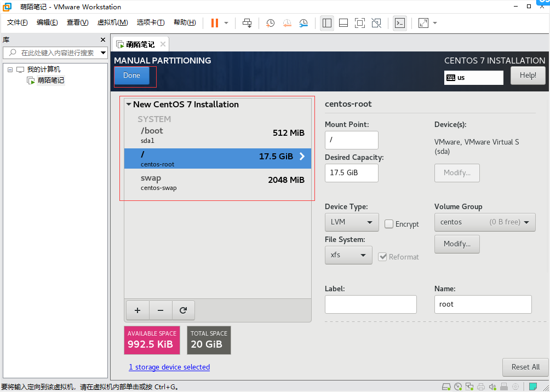This screenshot has height=392, width=550.
Task: Open the snapshot manager
Action: (x=303, y=23)
